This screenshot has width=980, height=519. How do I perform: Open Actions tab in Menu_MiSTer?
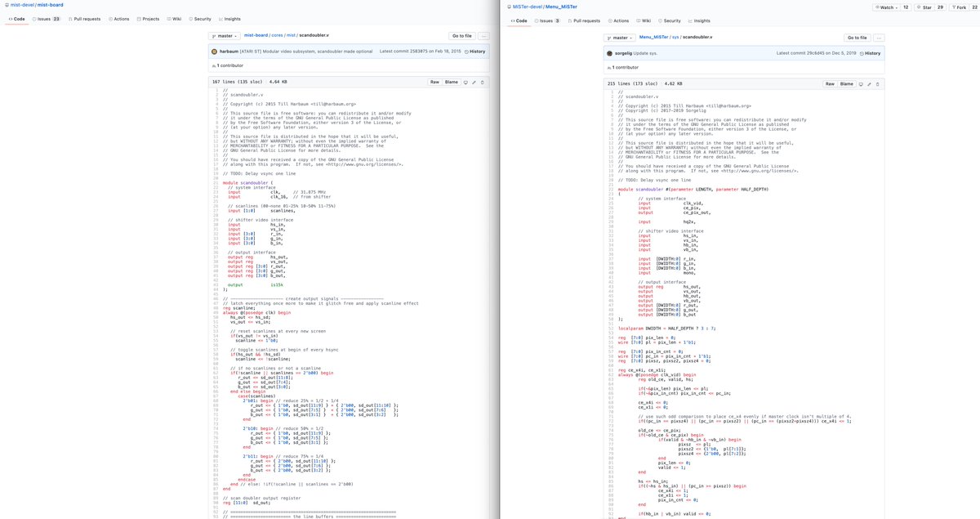pos(618,20)
